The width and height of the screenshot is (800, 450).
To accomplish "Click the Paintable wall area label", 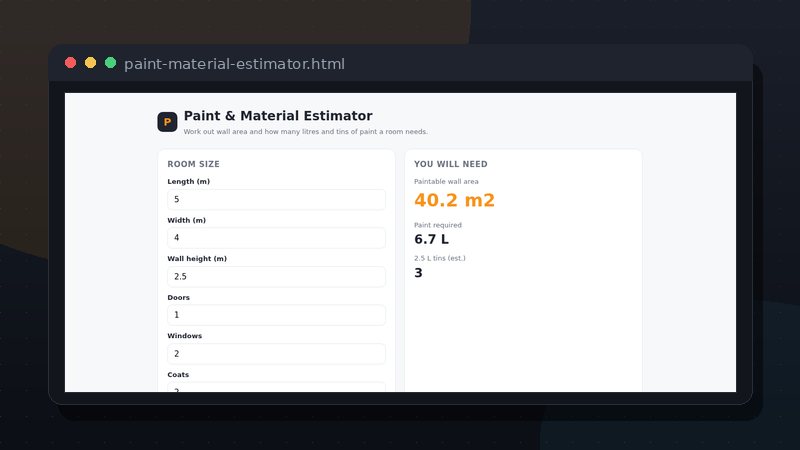I will point(446,182).
